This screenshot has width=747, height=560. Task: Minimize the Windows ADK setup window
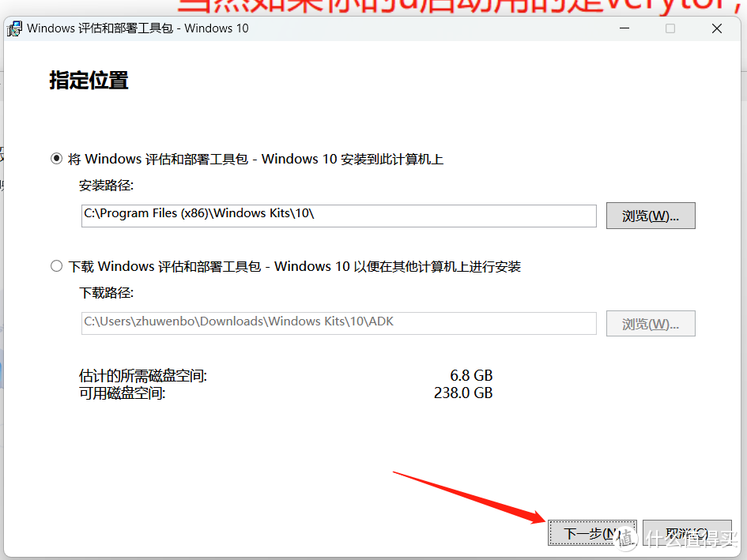pyautogui.click(x=624, y=28)
